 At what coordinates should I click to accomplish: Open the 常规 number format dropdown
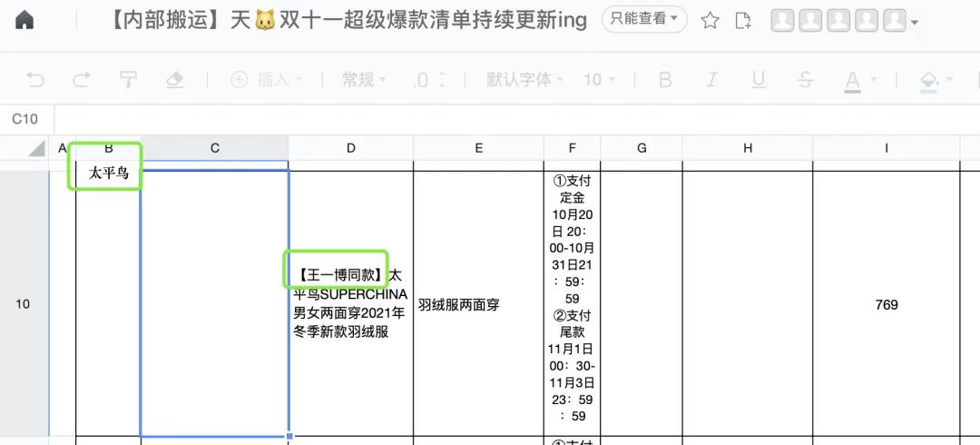pos(365,80)
